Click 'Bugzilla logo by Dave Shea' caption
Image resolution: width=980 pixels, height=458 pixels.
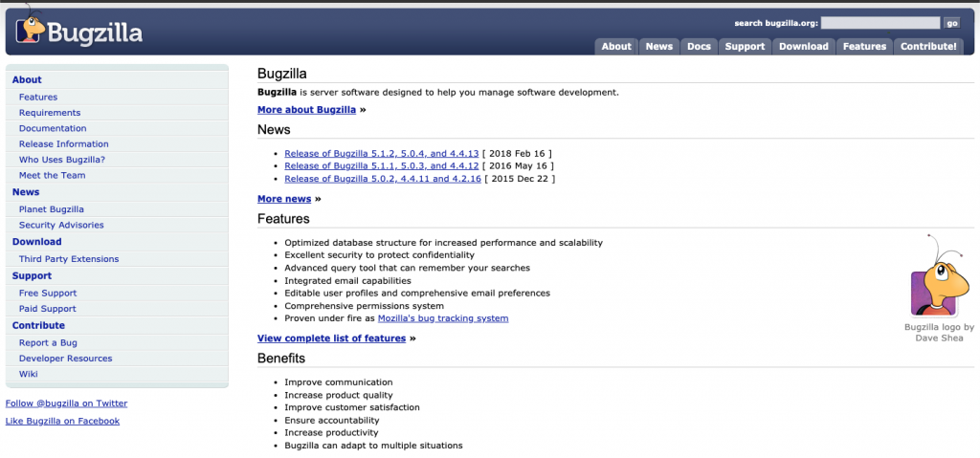[940, 333]
